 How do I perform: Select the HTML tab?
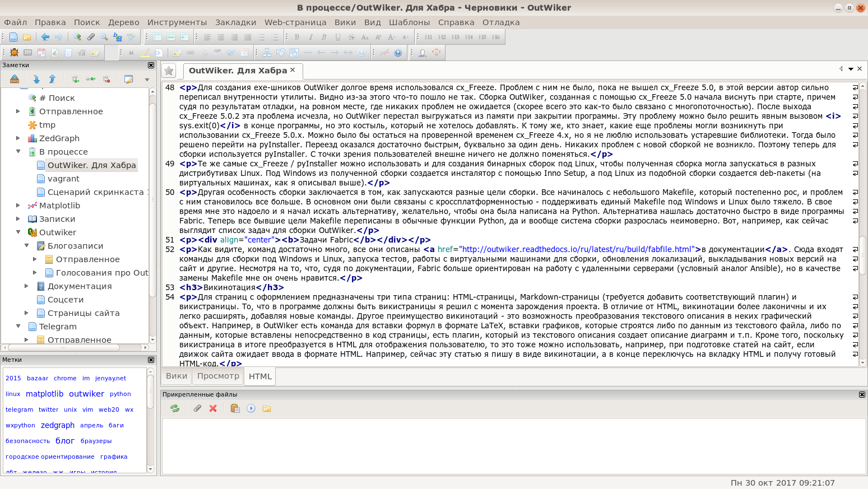(x=260, y=376)
